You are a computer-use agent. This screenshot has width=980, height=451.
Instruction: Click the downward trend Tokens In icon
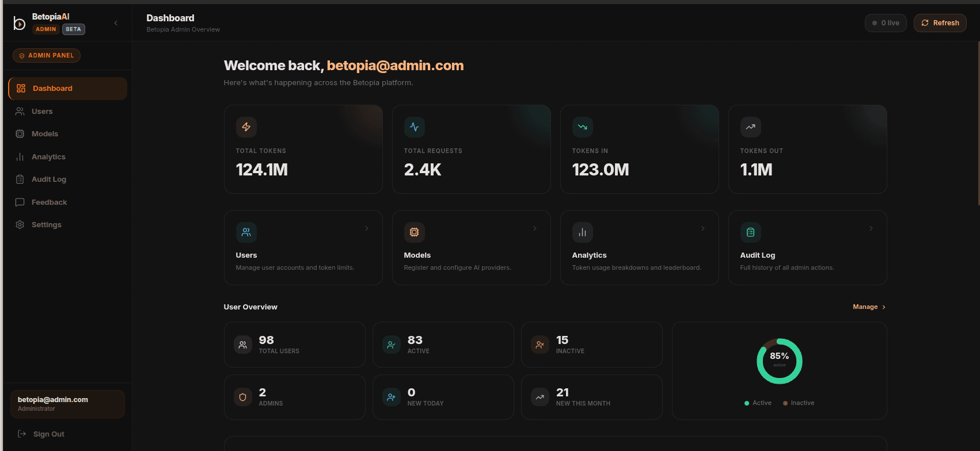pyautogui.click(x=583, y=127)
